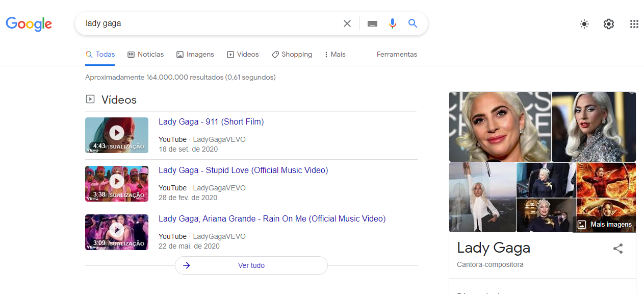644x294 pixels.
Task: Open the fiery orange poster image
Action: tap(606, 180)
